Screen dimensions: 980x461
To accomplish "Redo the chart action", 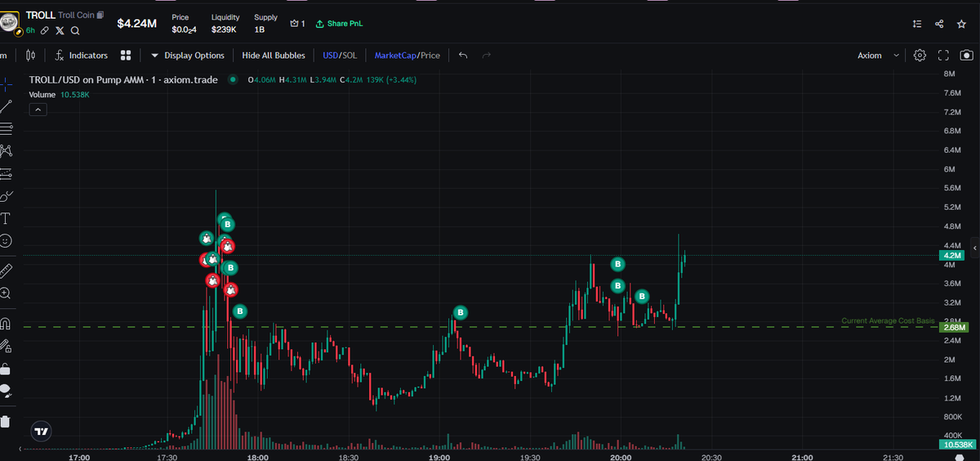I will point(487,56).
